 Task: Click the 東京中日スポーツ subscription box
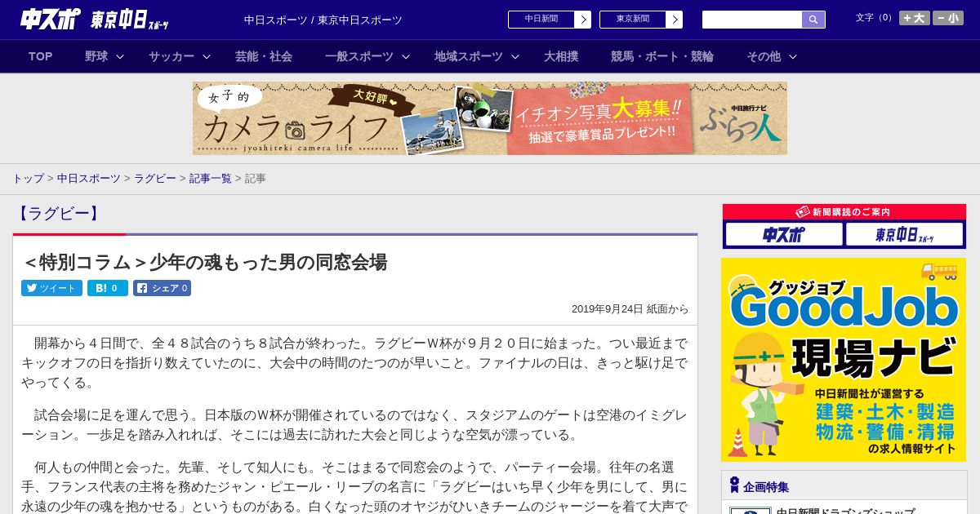point(904,235)
